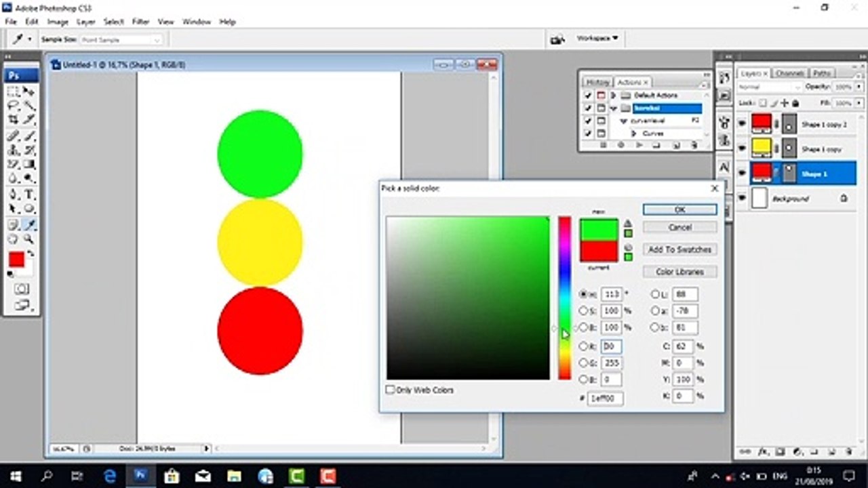Click the Lock position icon in Layers panel
The height and width of the screenshot is (488, 868).
pos(784,103)
